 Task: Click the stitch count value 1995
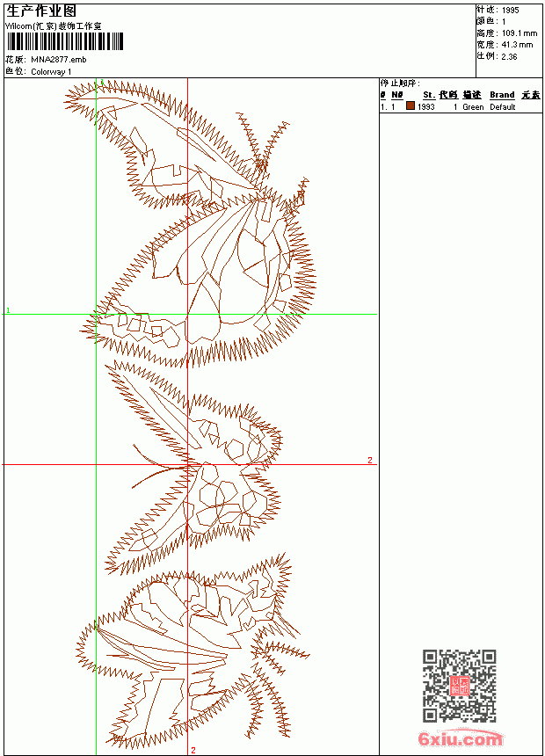[x=510, y=11]
